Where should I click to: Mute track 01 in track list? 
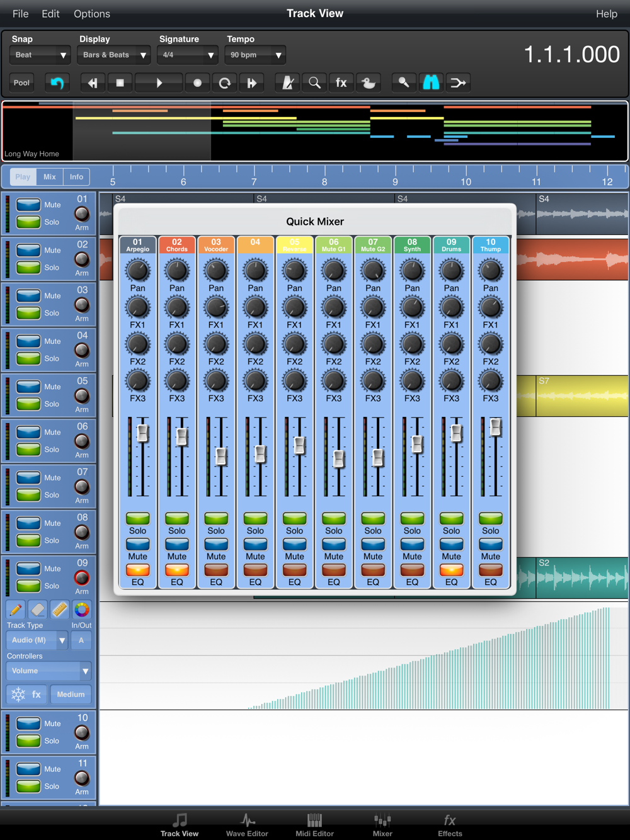(28, 205)
